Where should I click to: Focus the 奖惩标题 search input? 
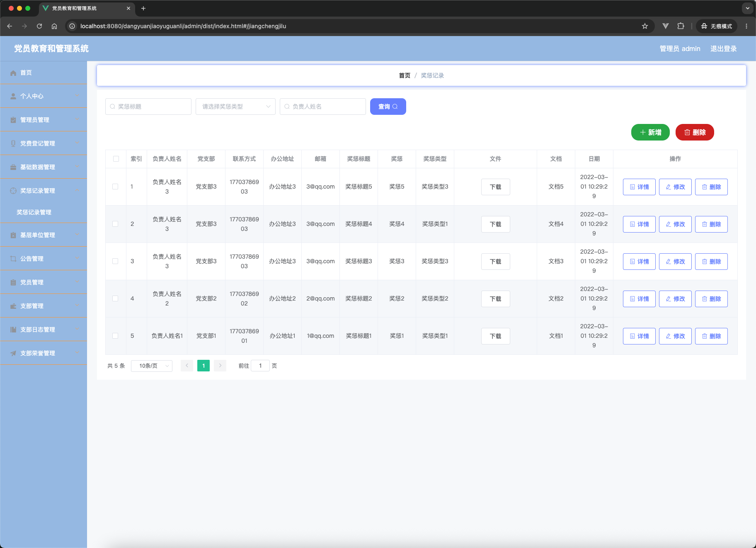[x=148, y=107]
